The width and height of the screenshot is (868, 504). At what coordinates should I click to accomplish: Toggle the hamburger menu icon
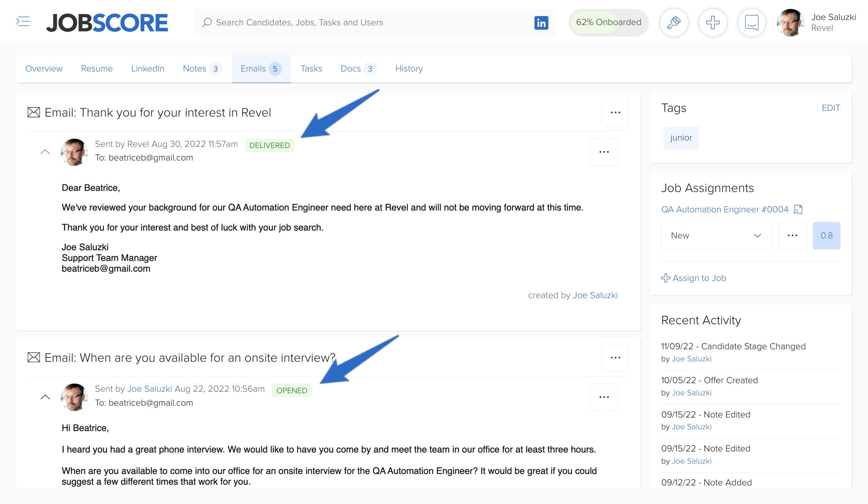[x=22, y=21]
